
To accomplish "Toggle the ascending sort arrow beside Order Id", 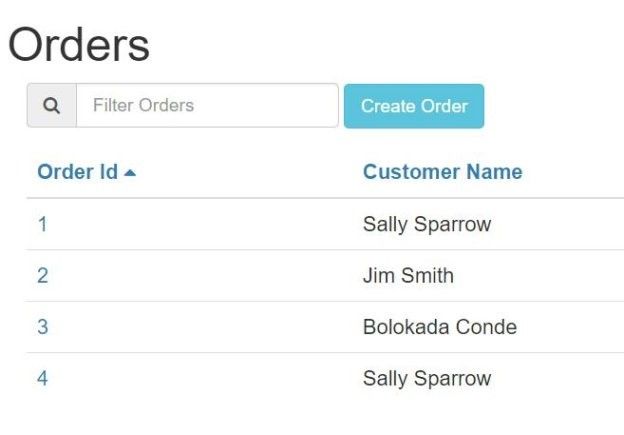I will (x=130, y=173).
